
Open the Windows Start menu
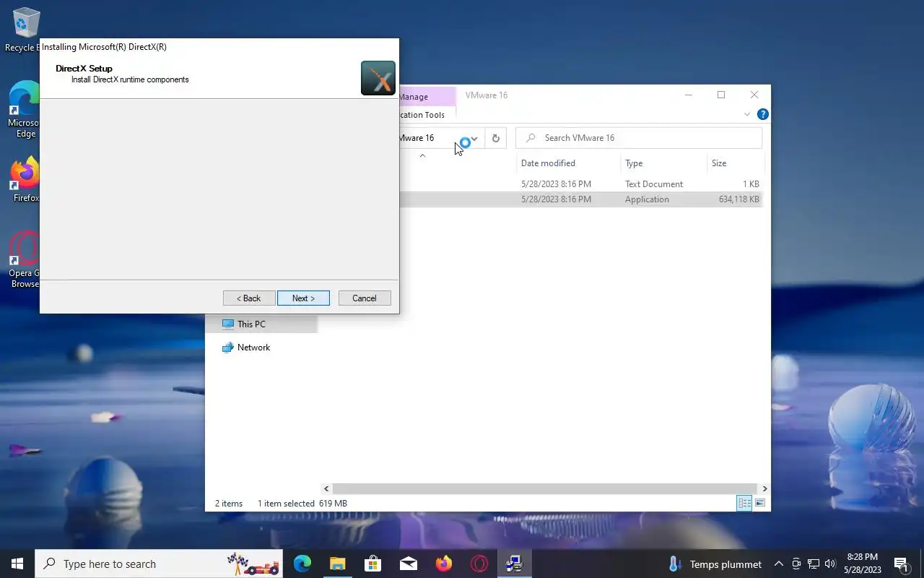17,564
